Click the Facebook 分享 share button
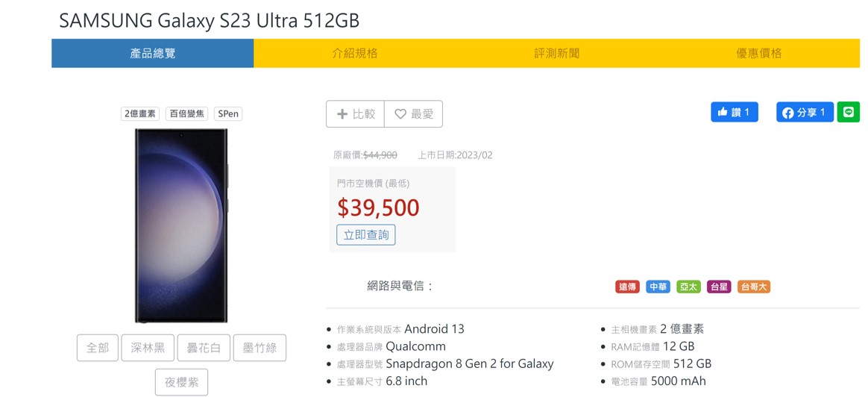The width and height of the screenshot is (868, 397). pyautogui.click(x=805, y=113)
